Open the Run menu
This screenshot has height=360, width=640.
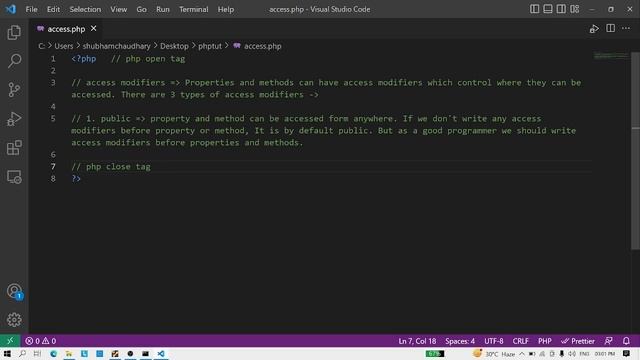coord(162,9)
